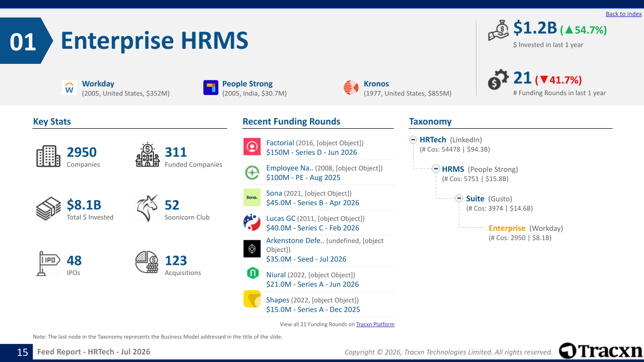Screen dimensions: 644x362
Task: Click the Workday company logo icon
Action: coord(69,87)
